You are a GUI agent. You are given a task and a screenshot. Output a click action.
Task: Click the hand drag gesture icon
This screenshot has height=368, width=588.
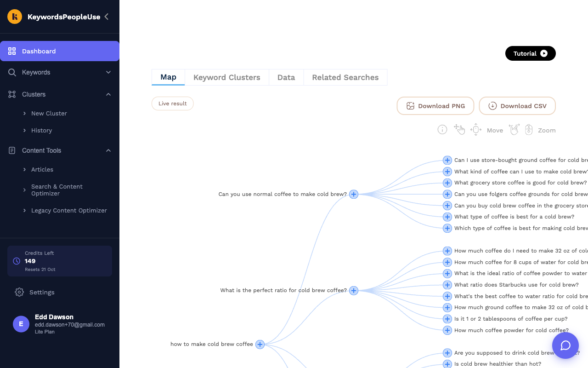pos(459,130)
